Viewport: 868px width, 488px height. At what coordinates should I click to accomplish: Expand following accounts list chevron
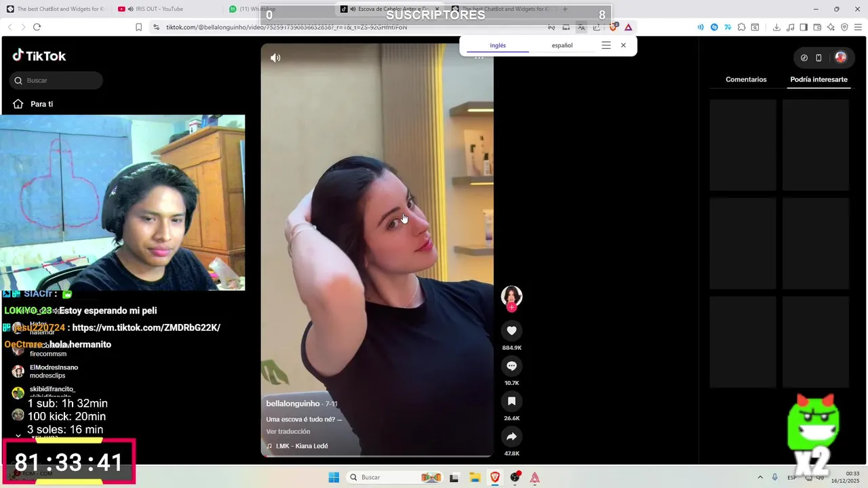pyautogui.click(x=18, y=437)
